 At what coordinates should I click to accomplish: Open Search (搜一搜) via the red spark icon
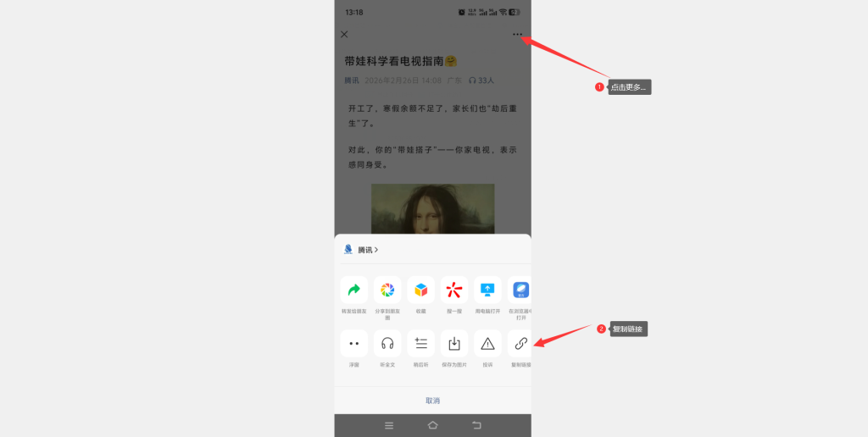coord(454,290)
